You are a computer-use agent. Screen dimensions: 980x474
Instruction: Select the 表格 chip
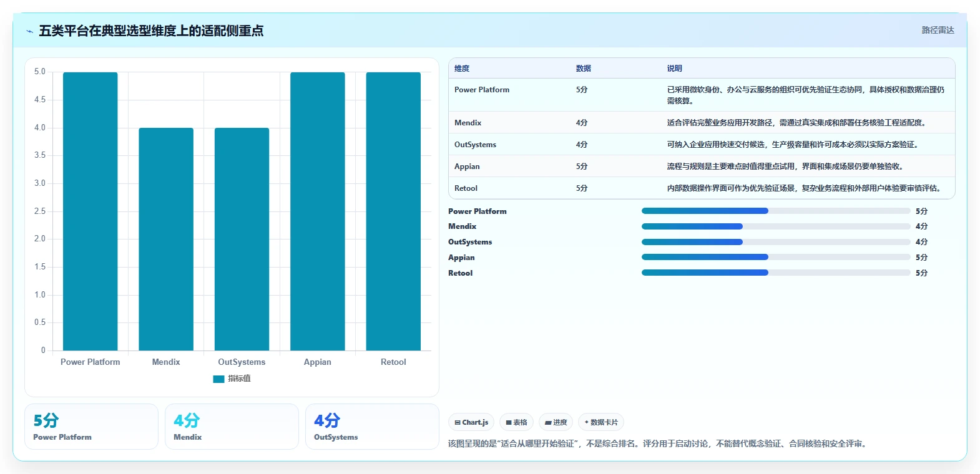516,422
